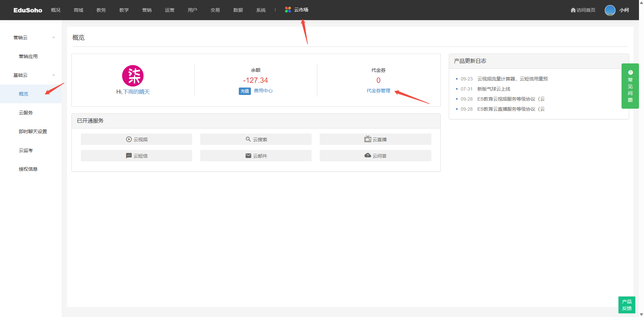Click the green 产品反馈 button
The image size is (644, 317).
click(627, 305)
